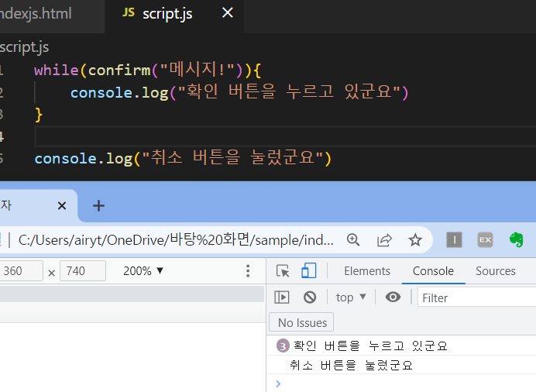Open a new browser tab

(x=98, y=206)
